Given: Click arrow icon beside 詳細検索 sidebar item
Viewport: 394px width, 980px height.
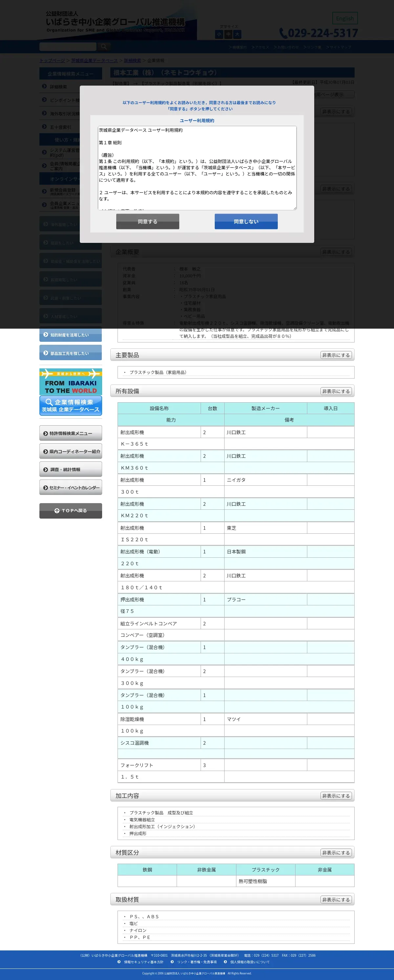Looking at the screenshot, I should [44, 86].
